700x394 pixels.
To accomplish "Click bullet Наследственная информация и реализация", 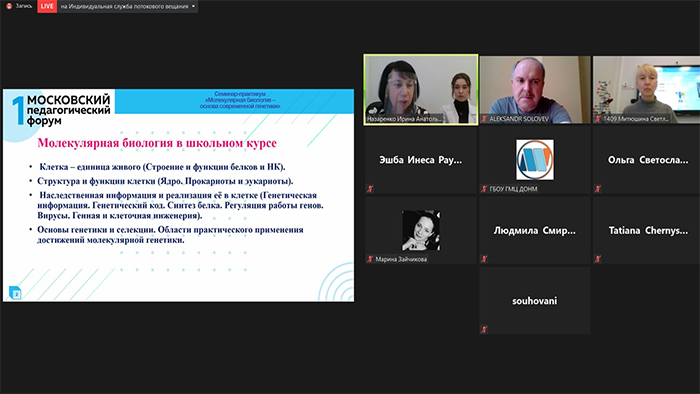I will coord(180,205).
